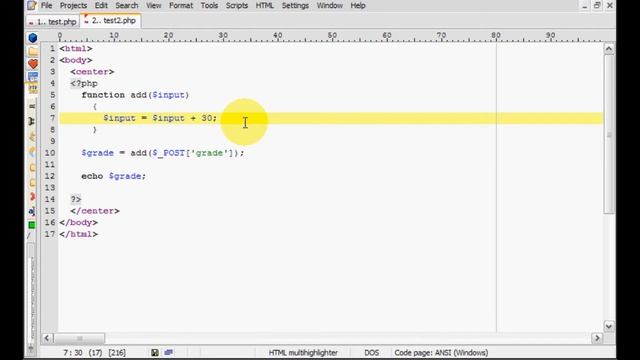This screenshot has width=640, height=360.
Task: Open the File menu
Action: [x=47, y=6]
